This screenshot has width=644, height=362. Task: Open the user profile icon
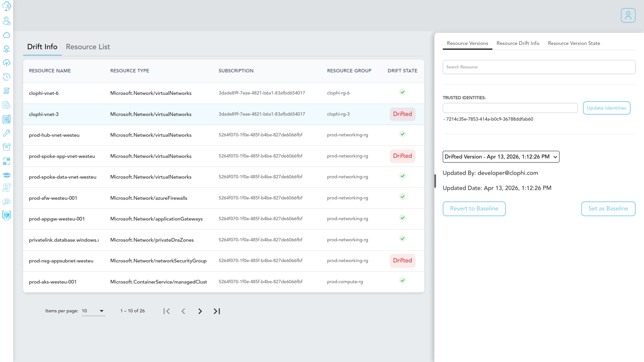pyautogui.click(x=628, y=15)
